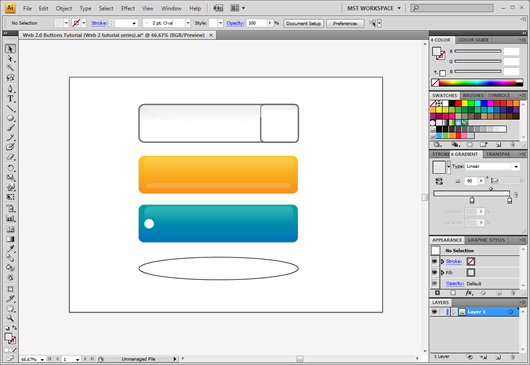This screenshot has width=530, height=365.
Task: Select the Live Paint Bucket tool
Action: [x=10, y=268]
